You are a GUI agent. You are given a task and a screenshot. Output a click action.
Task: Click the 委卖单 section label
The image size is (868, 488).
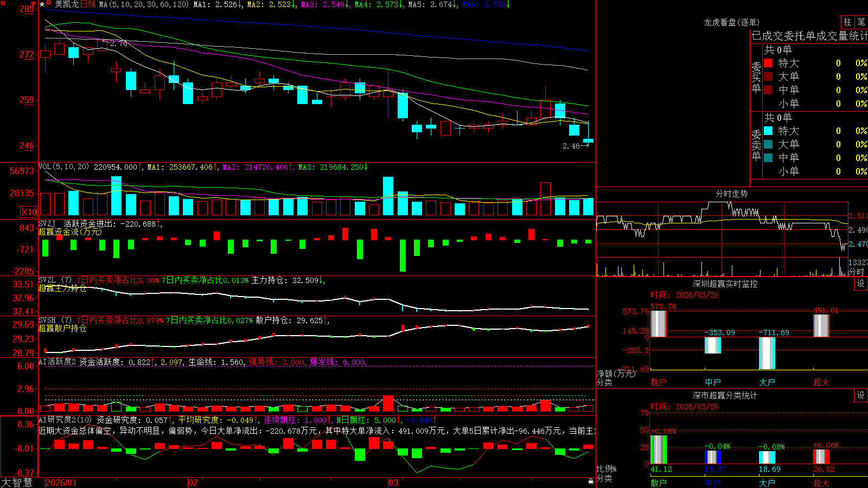[x=756, y=145]
